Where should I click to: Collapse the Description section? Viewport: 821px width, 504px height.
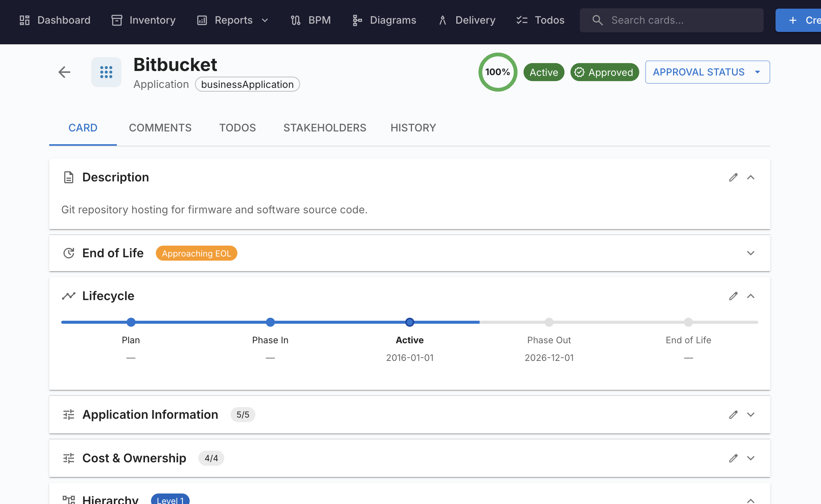[750, 177]
